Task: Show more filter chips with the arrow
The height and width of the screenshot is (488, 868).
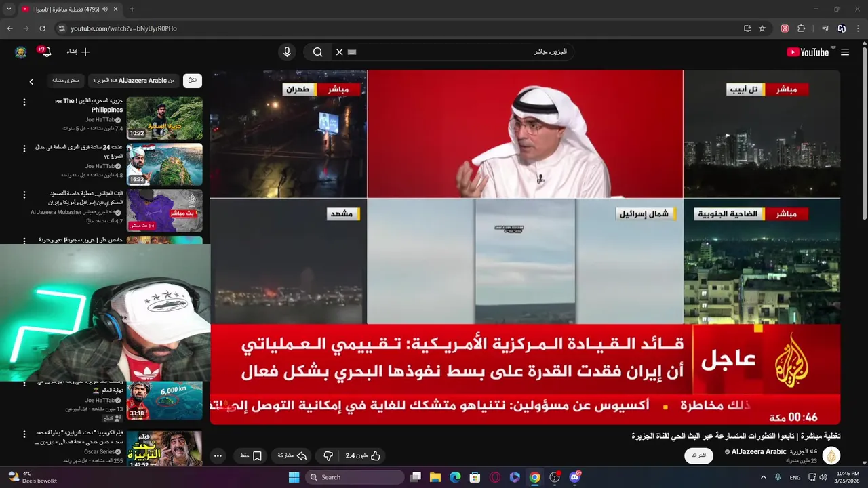Action: (x=31, y=81)
